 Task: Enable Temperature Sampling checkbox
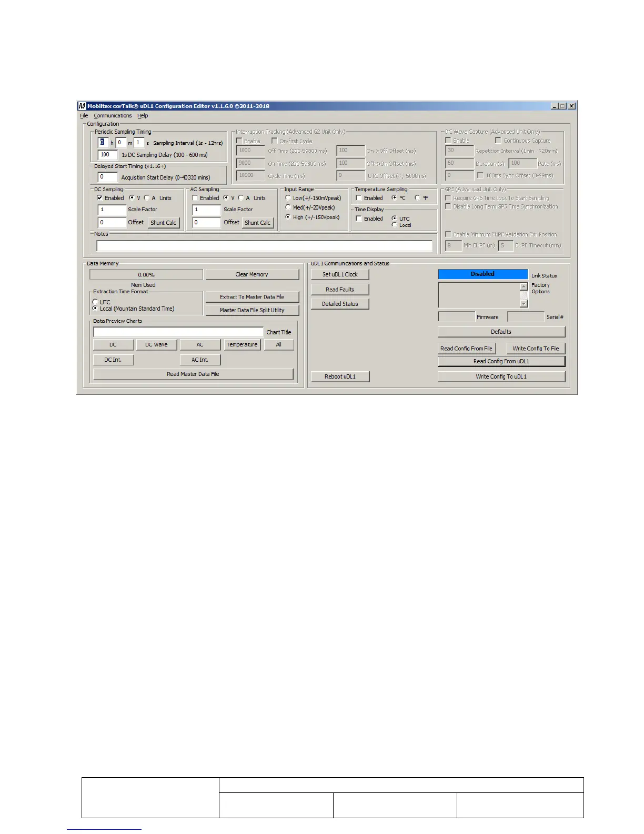click(359, 198)
